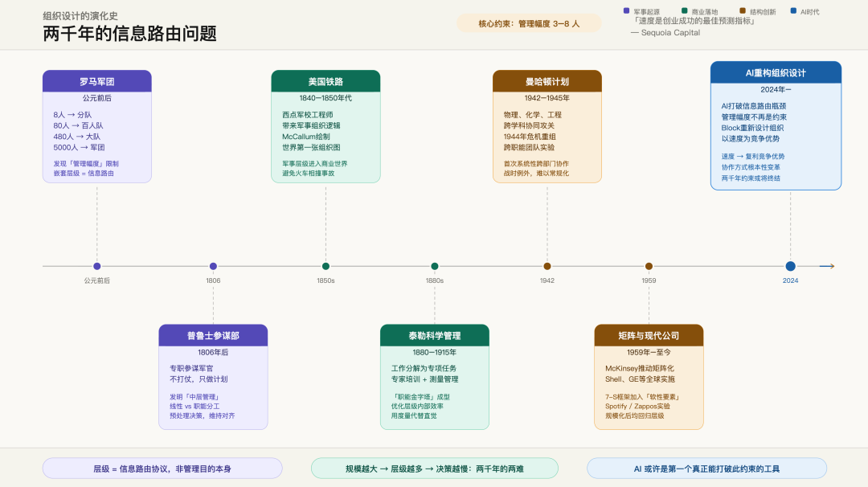Select the 1880s timeline dot

[x=434, y=265]
